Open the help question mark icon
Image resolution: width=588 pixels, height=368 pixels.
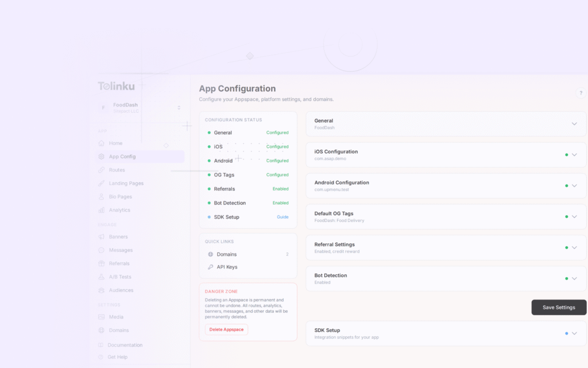click(581, 93)
